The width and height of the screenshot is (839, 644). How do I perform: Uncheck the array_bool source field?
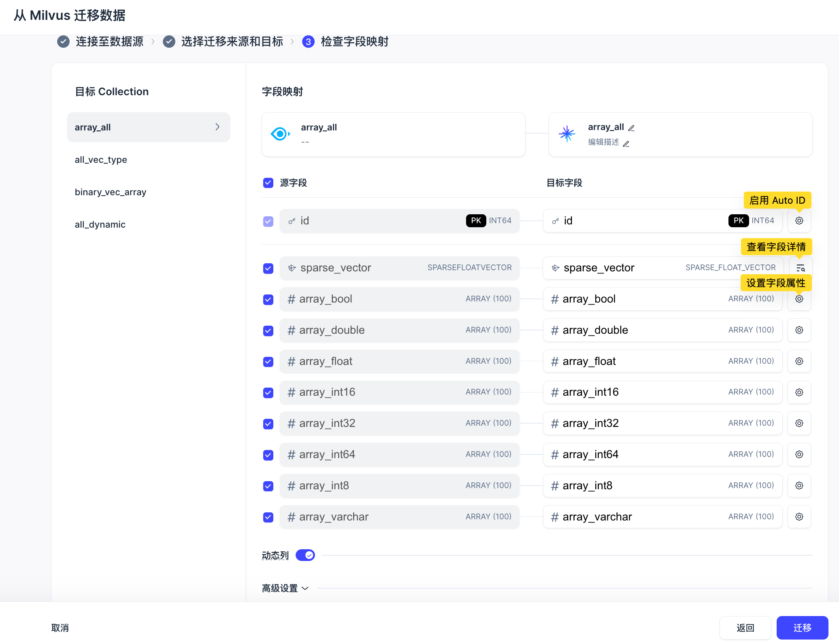click(268, 300)
